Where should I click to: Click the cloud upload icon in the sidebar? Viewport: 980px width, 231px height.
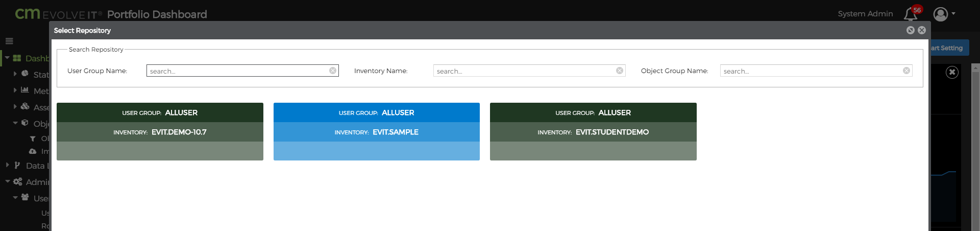(x=33, y=151)
